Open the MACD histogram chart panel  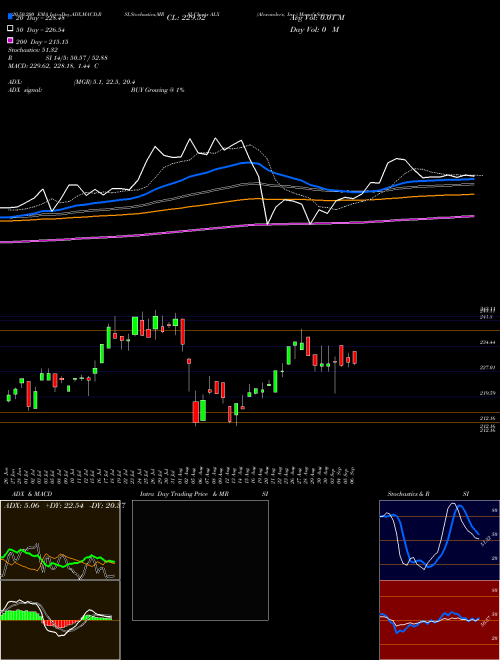[60, 620]
